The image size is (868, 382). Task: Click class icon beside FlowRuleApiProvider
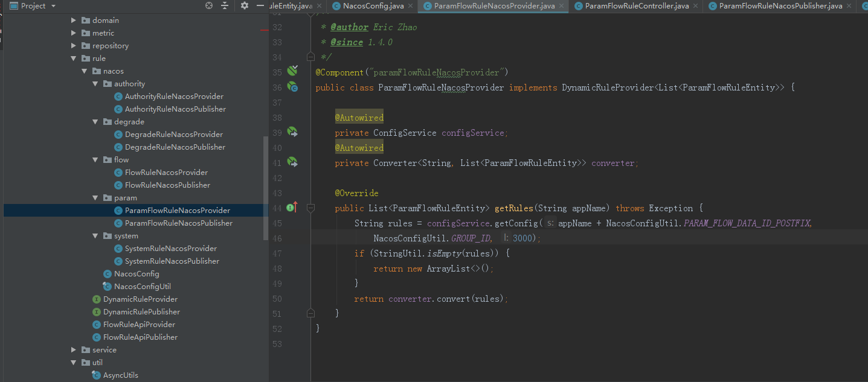tap(97, 325)
